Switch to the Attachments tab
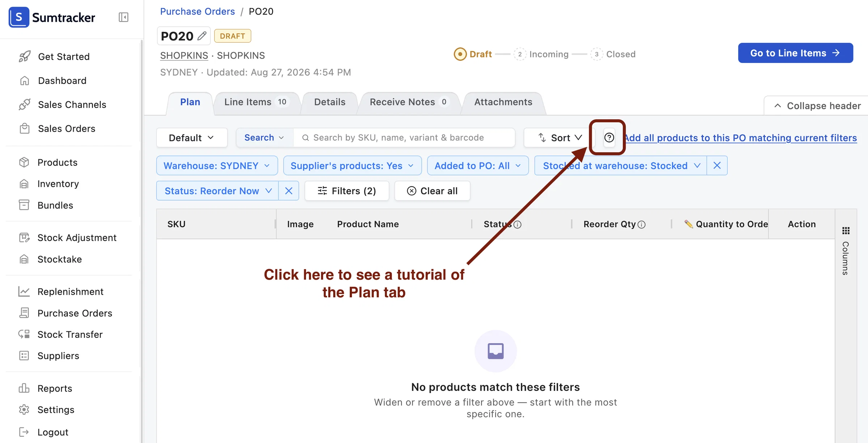The width and height of the screenshot is (868, 443). (x=503, y=102)
